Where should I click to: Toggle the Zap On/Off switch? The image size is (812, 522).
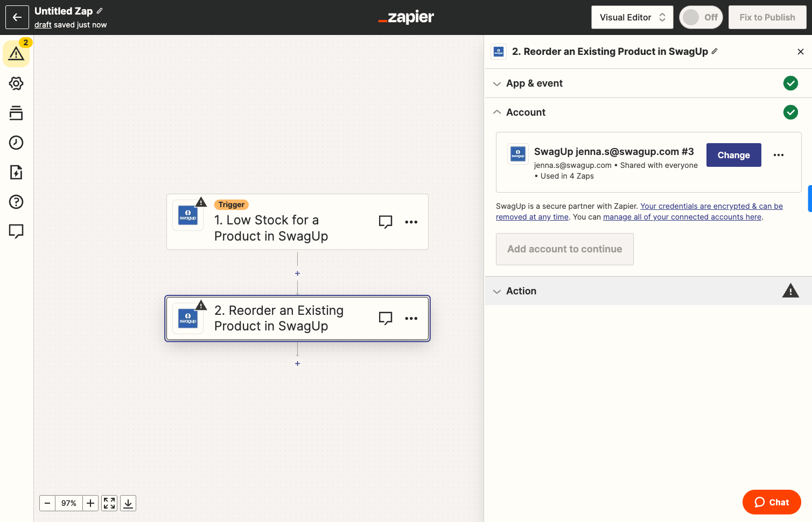(x=701, y=17)
